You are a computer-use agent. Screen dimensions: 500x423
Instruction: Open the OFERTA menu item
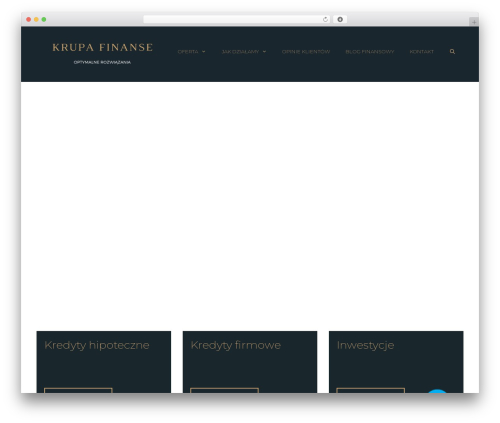pos(188,52)
